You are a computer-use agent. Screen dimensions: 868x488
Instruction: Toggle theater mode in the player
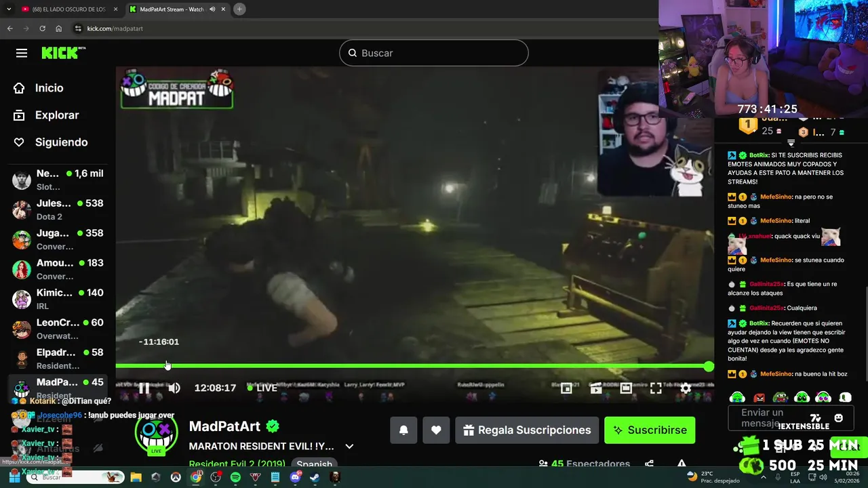[x=626, y=388]
